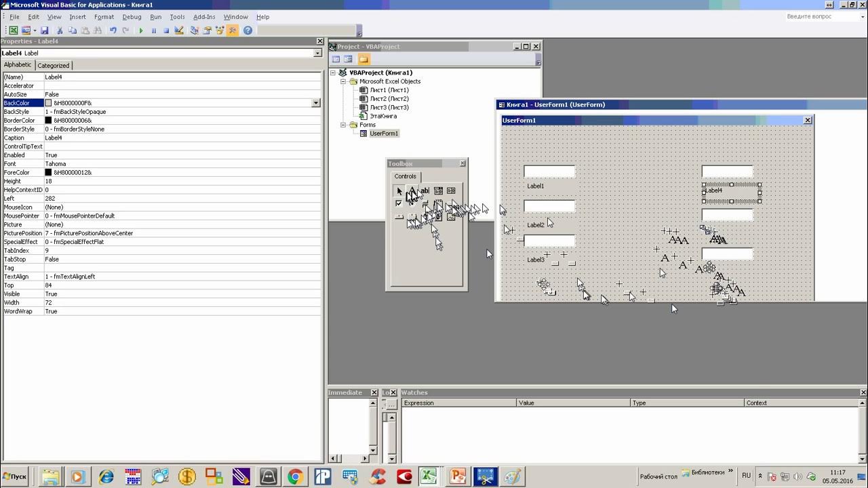This screenshot has width=868, height=488.
Task: Run Sub/UserForm with the green play icon
Action: coord(141,30)
